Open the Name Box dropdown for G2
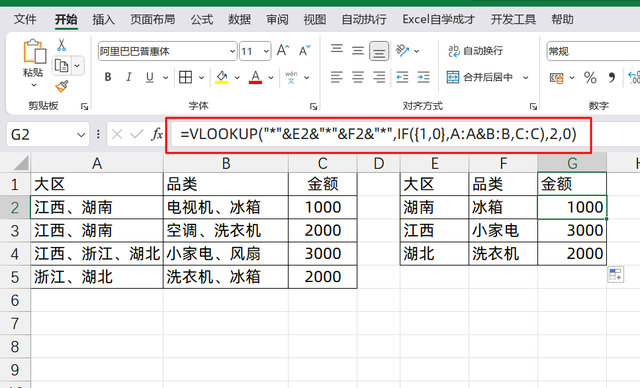The image size is (640, 388). pos(81,134)
